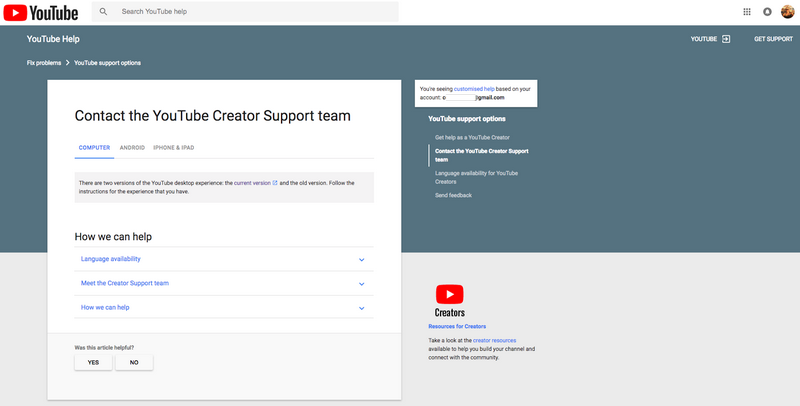Open the customised help link
This screenshot has height=406, width=800.
[x=474, y=89]
